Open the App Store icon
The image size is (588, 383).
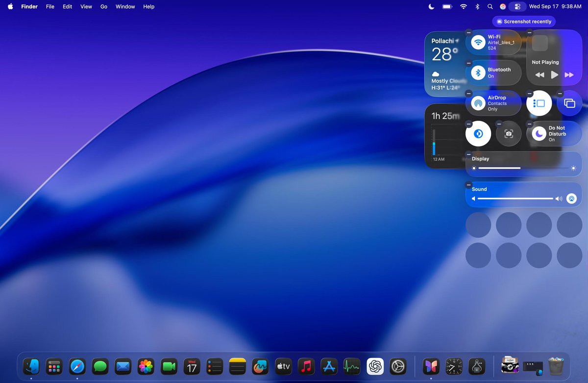click(329, 366)
